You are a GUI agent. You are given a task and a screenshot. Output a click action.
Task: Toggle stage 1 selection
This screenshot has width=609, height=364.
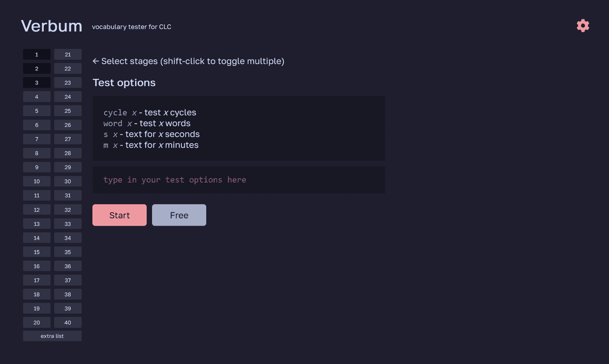pyautogui.click(x=37, y=55)
